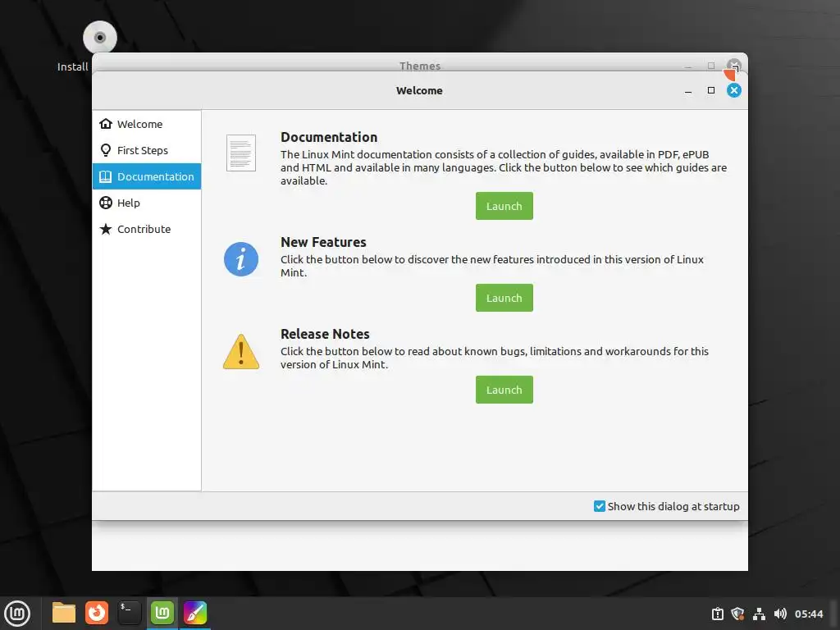This screenshot has height=630, width=840.
Task: Click the Install disc icon on the desktop
Action: pyautogui.click(x=99, y=38)
